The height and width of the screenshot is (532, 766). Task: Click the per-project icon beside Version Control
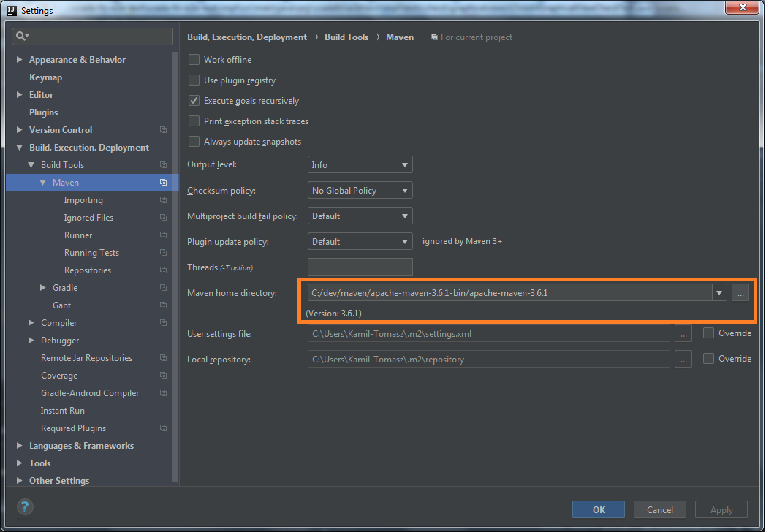[x=163, y=129]
